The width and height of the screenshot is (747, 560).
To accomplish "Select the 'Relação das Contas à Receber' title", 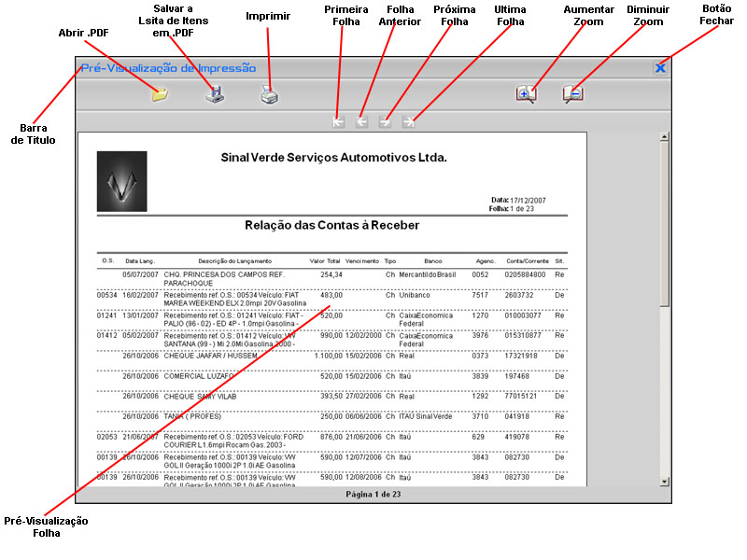I will coord(332,225).
